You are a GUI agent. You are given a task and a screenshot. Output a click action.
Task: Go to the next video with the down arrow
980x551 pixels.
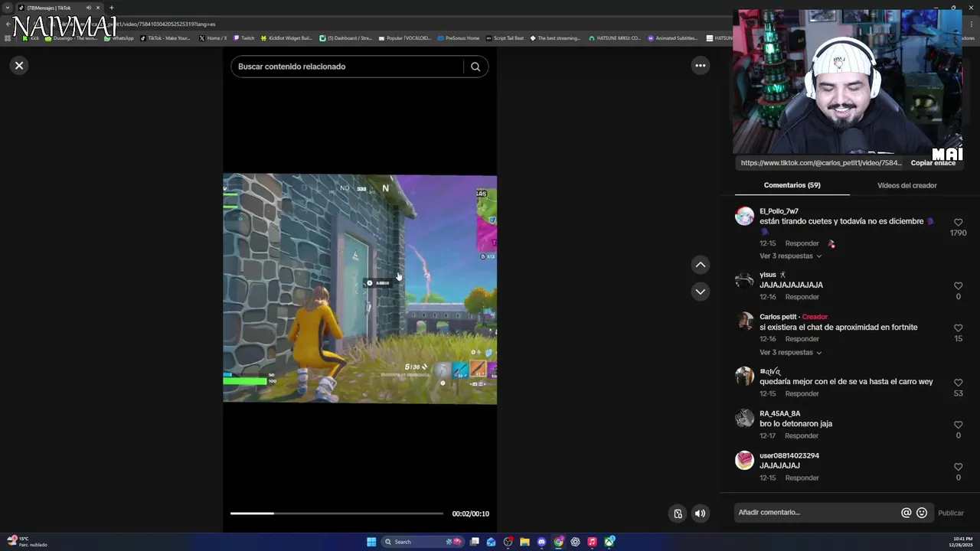[700, 292]
